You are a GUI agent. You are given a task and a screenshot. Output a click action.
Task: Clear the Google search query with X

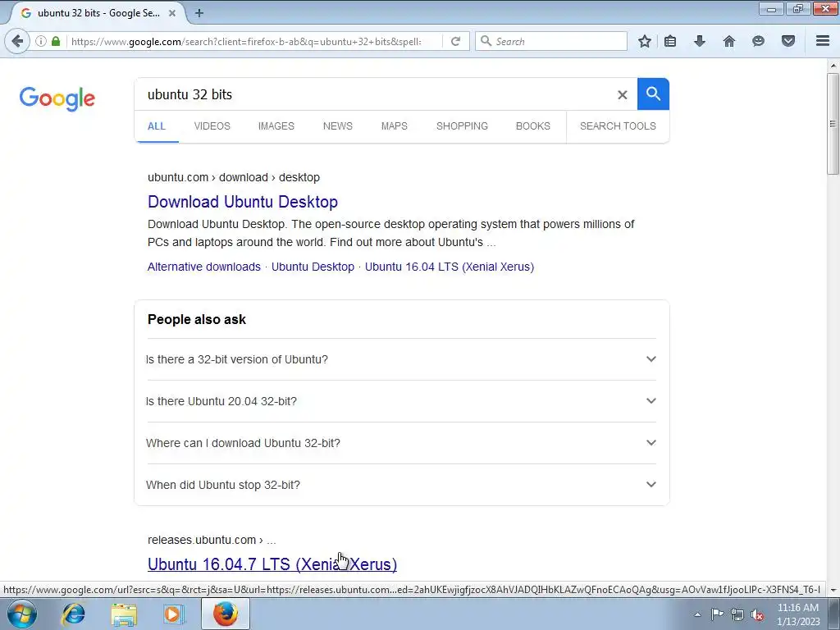622,95
